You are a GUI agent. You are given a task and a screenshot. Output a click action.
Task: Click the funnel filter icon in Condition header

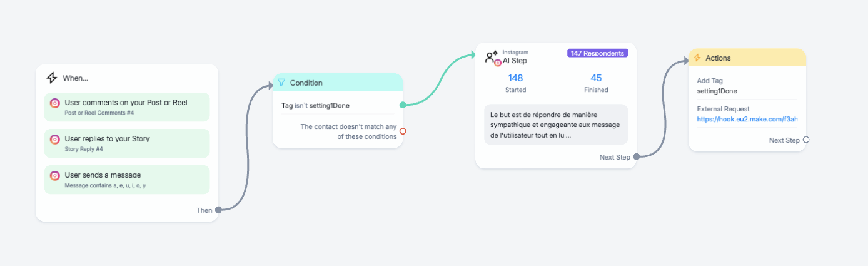281,83
